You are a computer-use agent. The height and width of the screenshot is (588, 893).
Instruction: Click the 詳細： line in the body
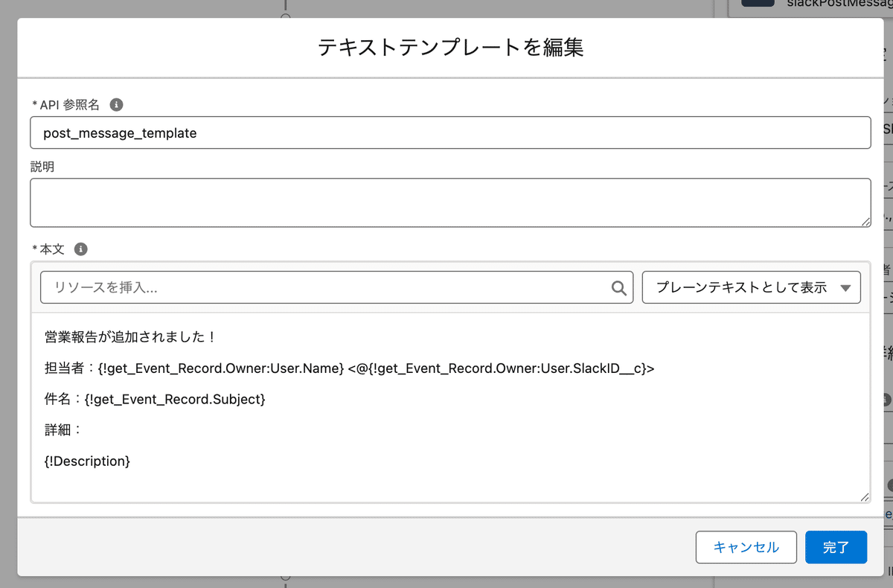coord(63,430)
